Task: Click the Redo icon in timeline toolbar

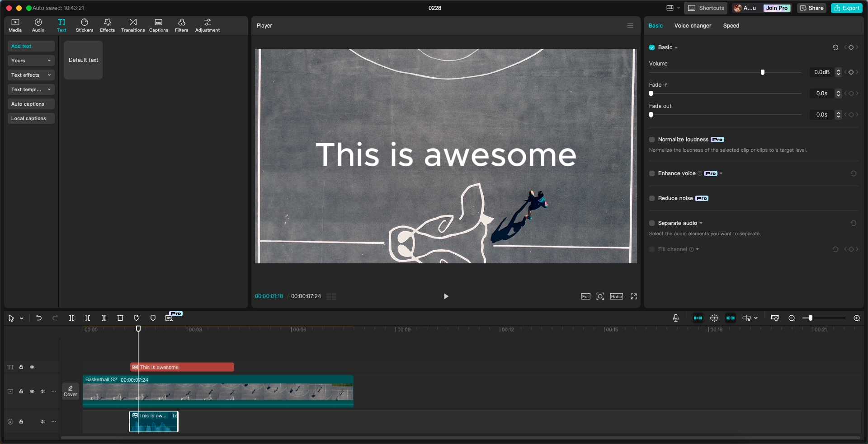Action: [x=55, y=318]
